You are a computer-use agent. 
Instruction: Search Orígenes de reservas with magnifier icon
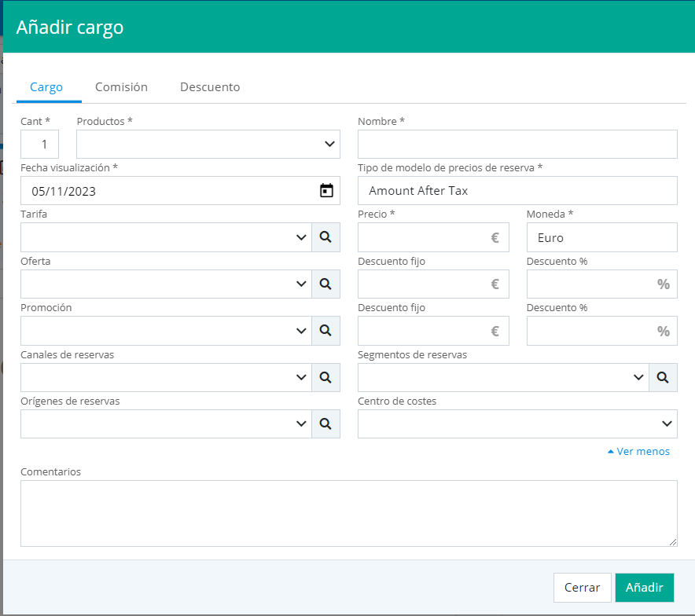325,424
